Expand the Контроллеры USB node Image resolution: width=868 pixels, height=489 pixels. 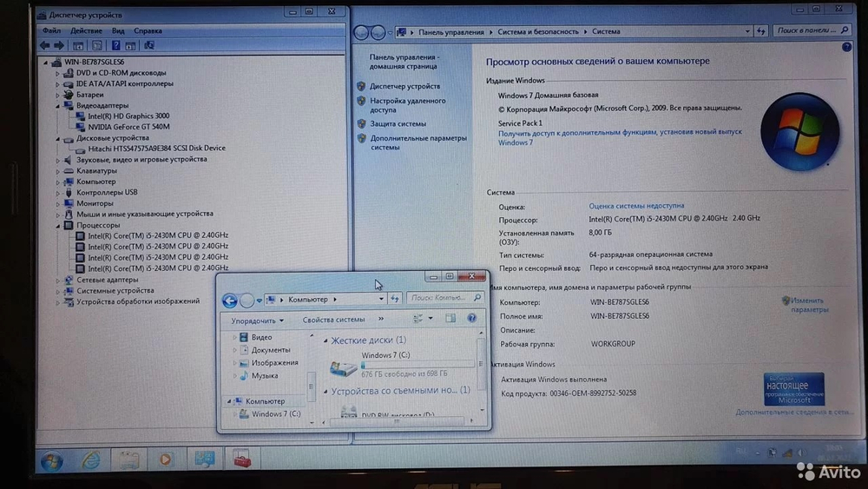pos(57,193)
